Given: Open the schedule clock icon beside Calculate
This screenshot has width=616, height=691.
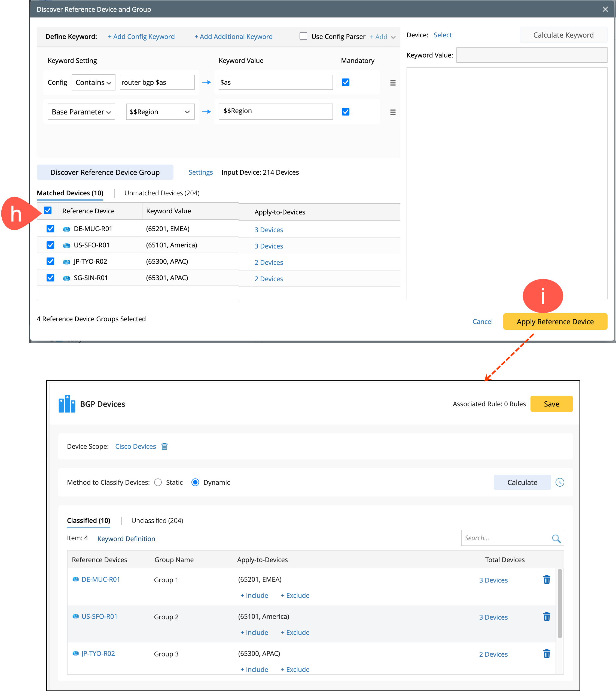Looking at the screenshot, I should tap(559, 482).
